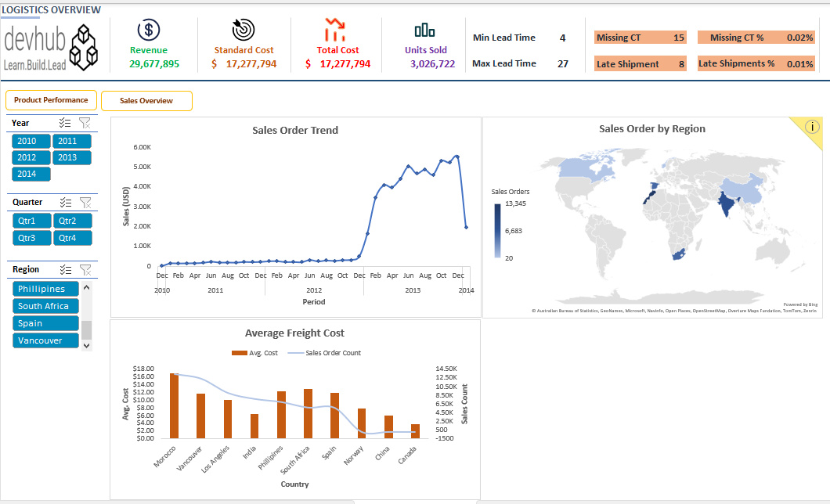The height and width of the screenshot is (504, 830).
Task: Click the Revenue value 29,677,895
Action: tap(154, 64)
